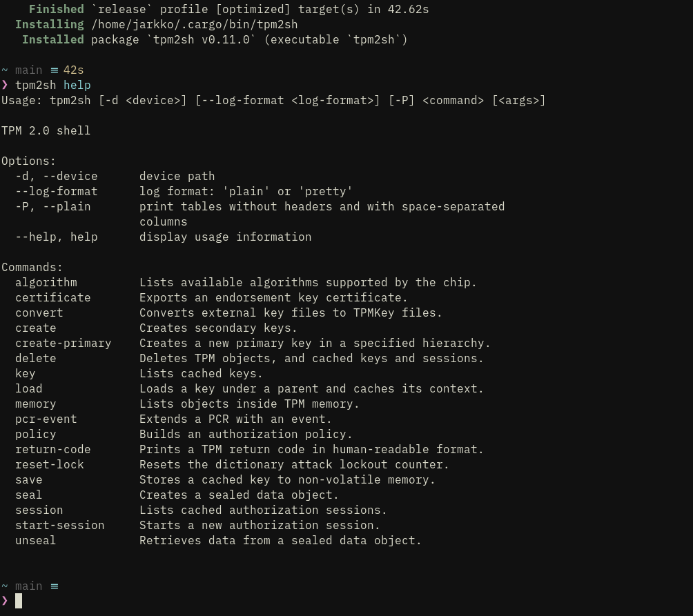Click the "unseal" command name
The width and height of the screenshot is (693, 616).
pyautogui.click(x=35, y=540)
